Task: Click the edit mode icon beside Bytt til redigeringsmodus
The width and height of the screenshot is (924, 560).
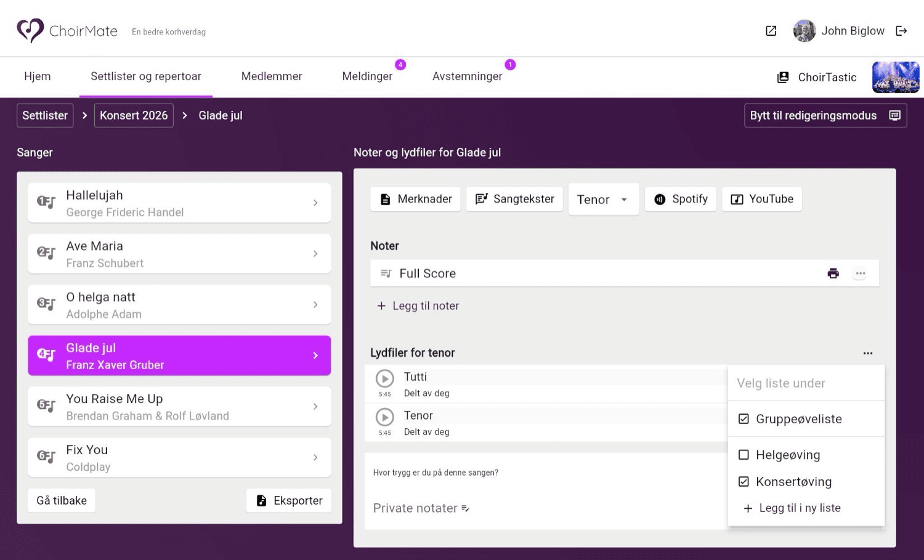Action: (x=894, y=115)
